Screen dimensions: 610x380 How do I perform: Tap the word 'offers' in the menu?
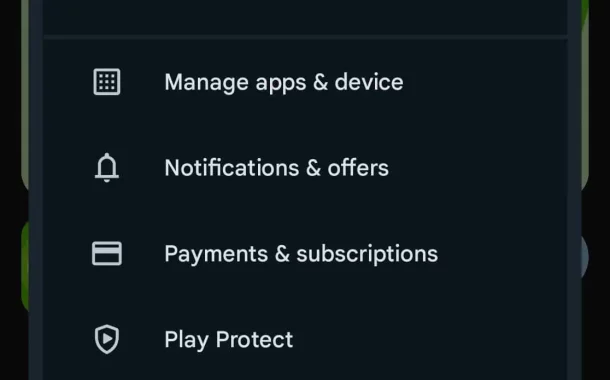[x=358, y=168]
